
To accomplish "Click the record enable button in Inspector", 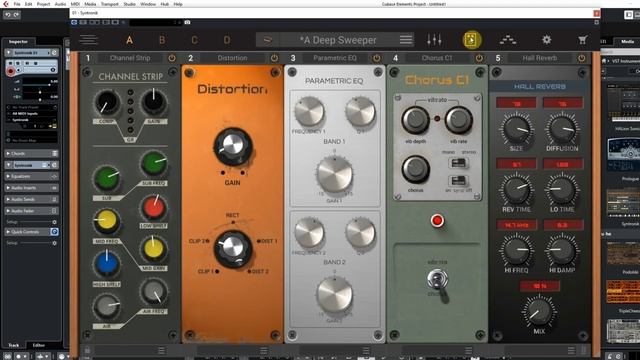I will 11,71.
